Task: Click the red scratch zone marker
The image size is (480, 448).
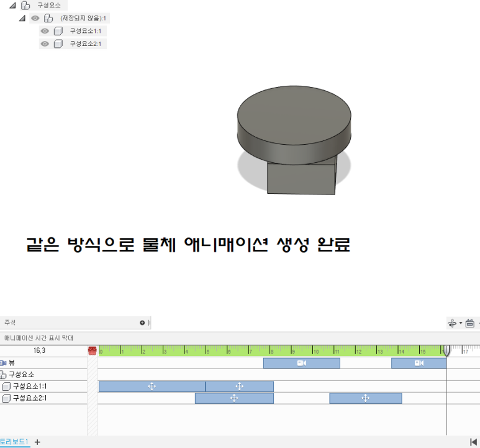Action: click(92, 350)
